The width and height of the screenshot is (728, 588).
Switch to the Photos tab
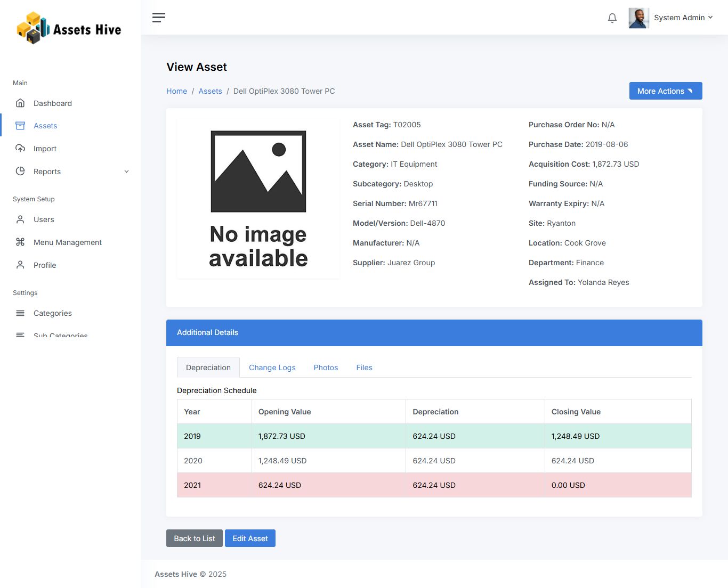[326, 367]
